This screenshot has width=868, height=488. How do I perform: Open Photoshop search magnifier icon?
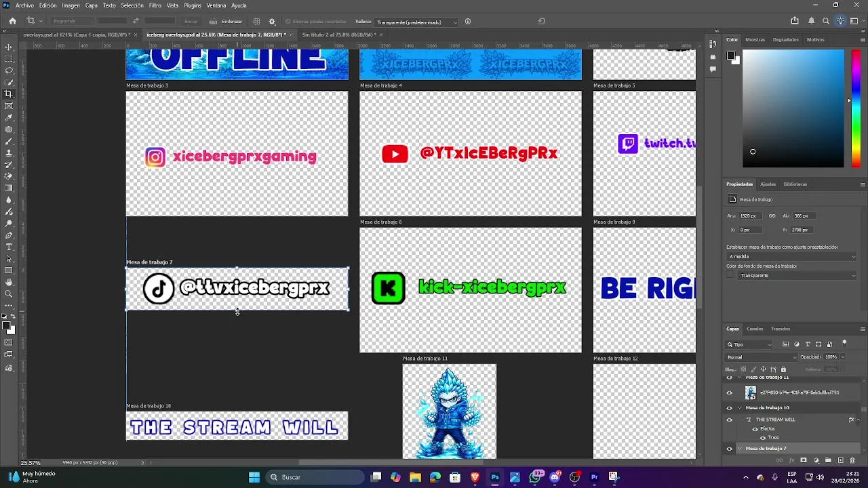pyautogui.click(x=826, y=21)
